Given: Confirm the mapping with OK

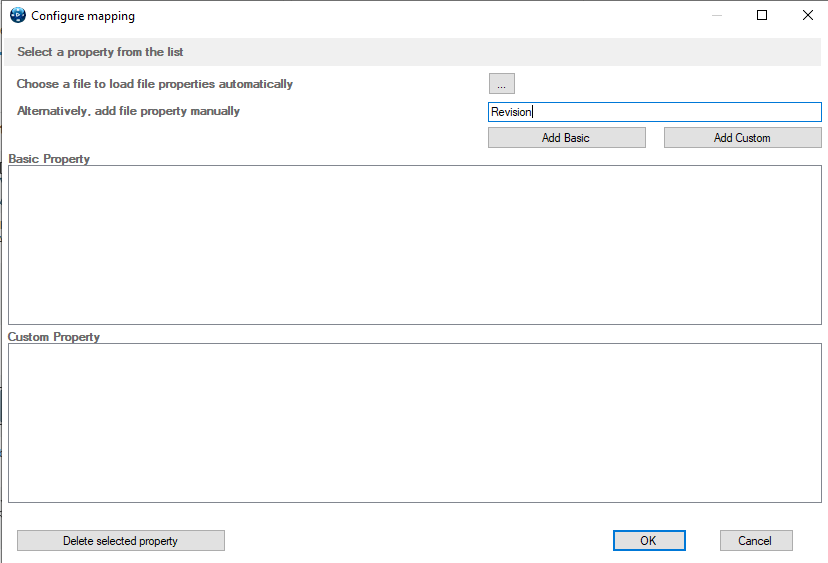Looking at the screenshot, I should coord(649,541).
